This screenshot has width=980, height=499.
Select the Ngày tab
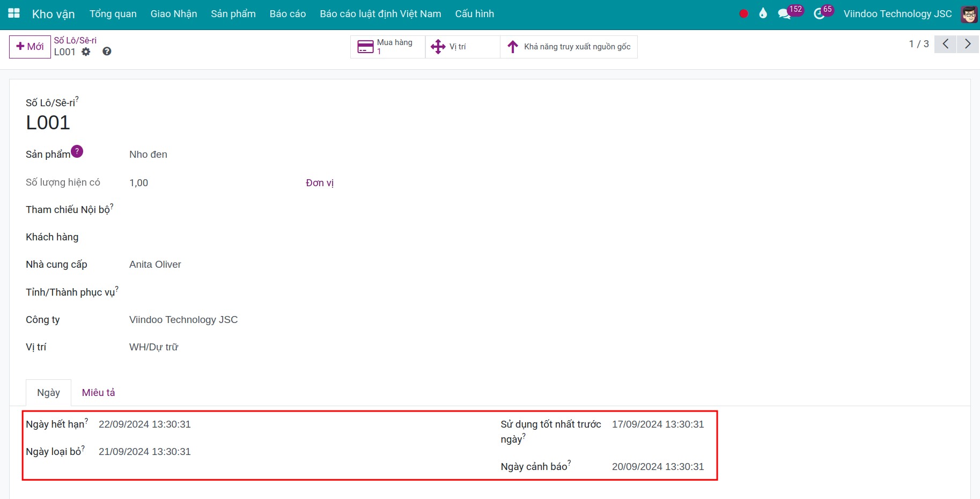coord(48,393)
